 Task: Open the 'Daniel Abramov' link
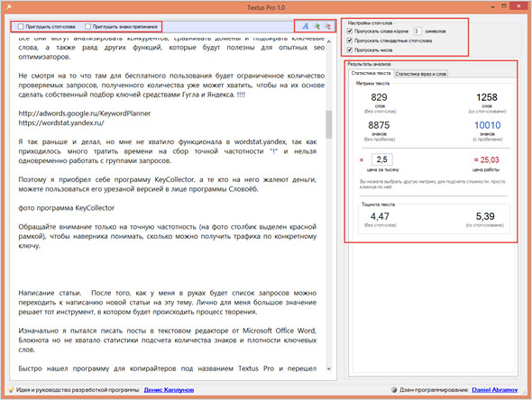[x=495, y=390]
